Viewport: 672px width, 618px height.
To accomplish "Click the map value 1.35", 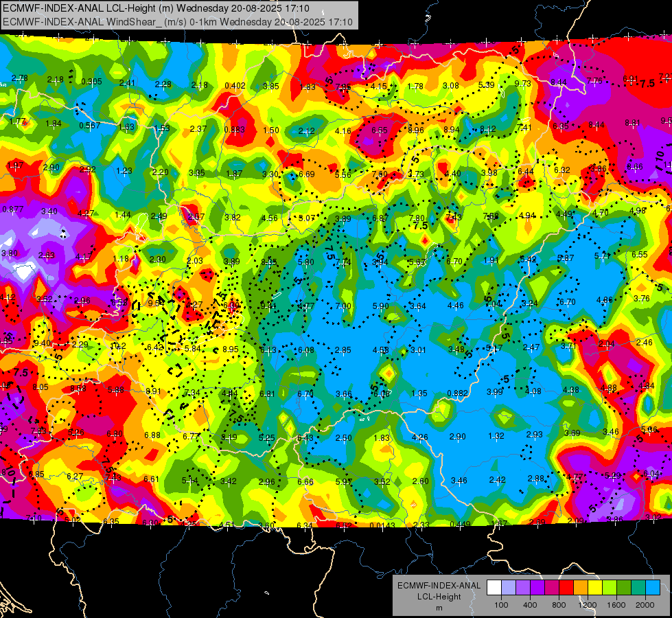I will 419,393.
